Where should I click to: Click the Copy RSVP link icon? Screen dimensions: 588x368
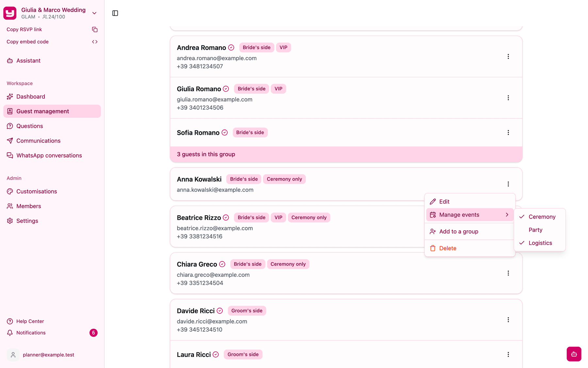95,29
